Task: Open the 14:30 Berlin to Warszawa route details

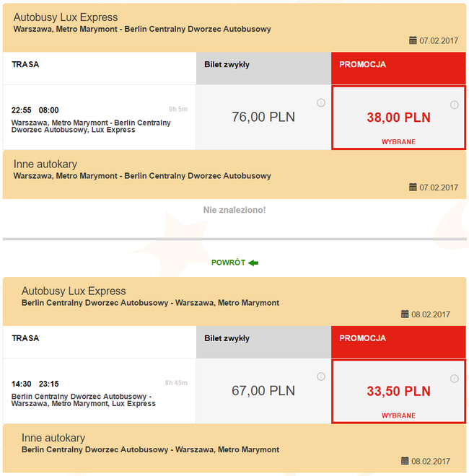Action: coord(100,391)
